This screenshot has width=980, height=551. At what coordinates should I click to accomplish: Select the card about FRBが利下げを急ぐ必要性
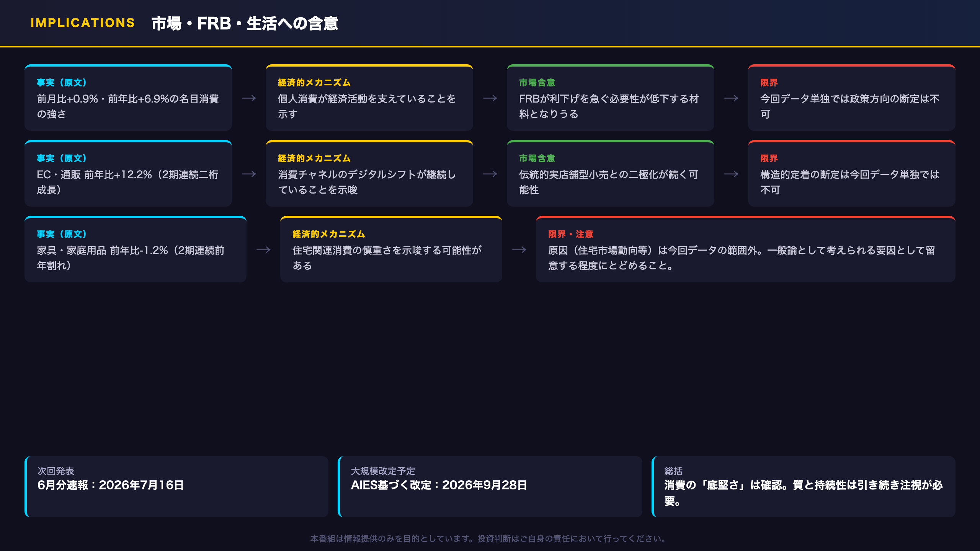611,98
